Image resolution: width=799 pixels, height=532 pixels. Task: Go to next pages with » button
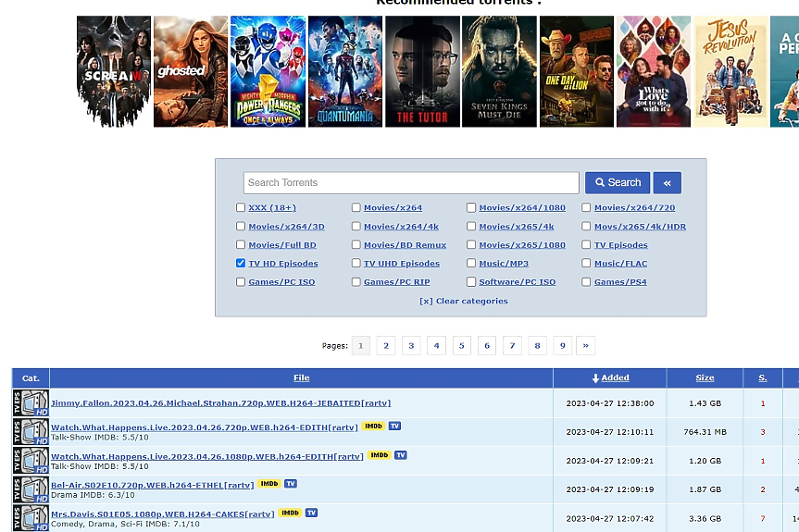pos(585,345)
